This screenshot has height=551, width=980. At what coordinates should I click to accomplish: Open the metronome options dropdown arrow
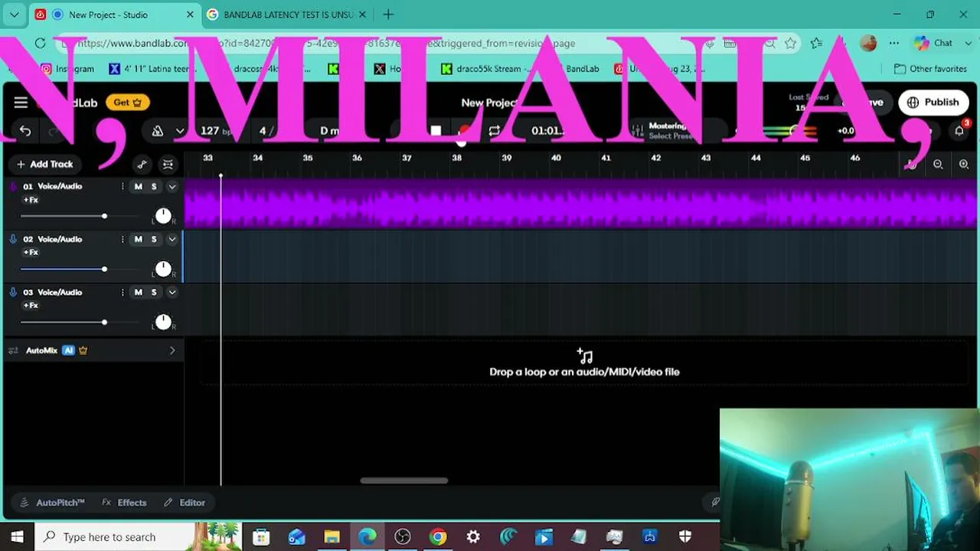coord(180,131)
